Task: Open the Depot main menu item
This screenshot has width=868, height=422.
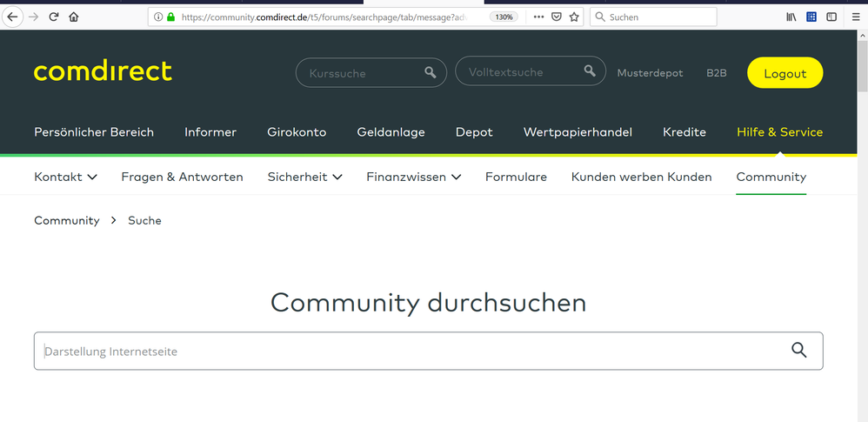Action: [x=474, y=132]
